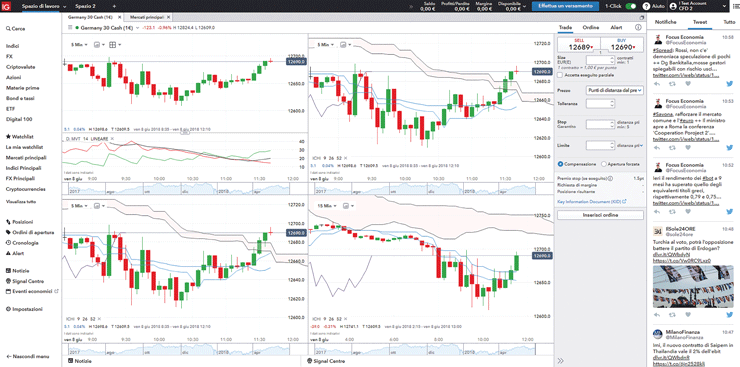Remove ICHI indicator from the 15 Min chart

pos(345,319)
